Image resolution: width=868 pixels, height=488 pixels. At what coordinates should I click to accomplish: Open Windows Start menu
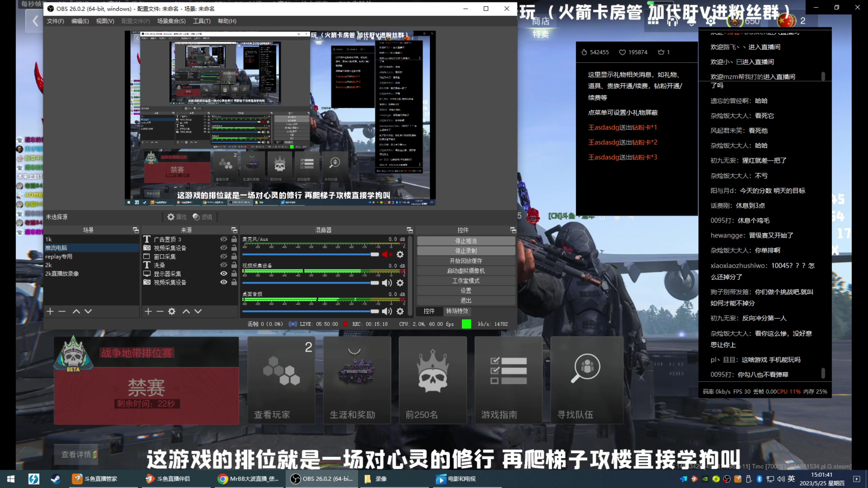point(11,479)
